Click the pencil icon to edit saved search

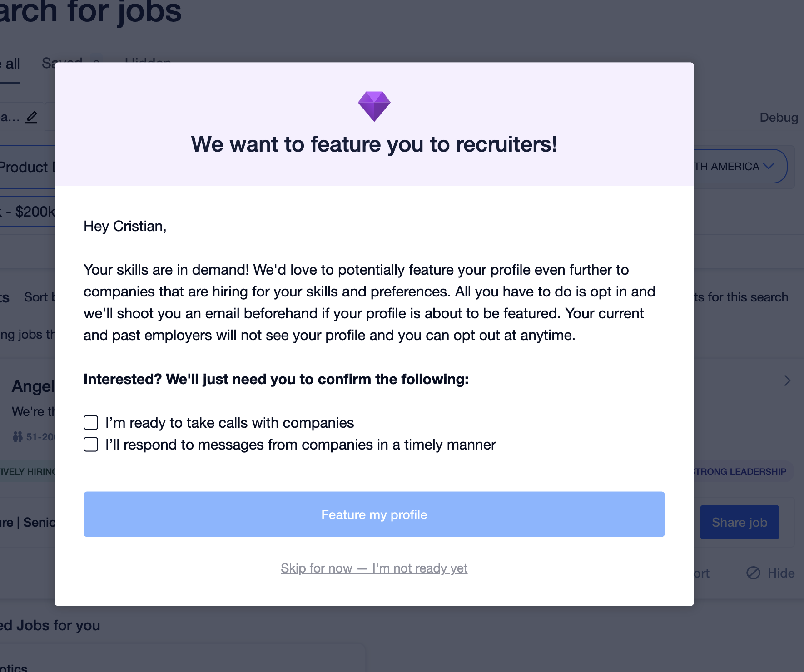pos(30,117)
